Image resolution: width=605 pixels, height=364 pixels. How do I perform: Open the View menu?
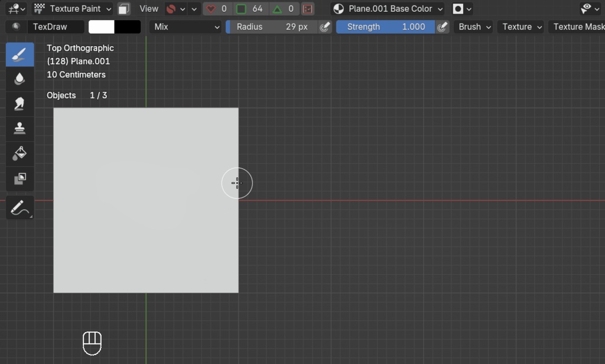[148, 8]
